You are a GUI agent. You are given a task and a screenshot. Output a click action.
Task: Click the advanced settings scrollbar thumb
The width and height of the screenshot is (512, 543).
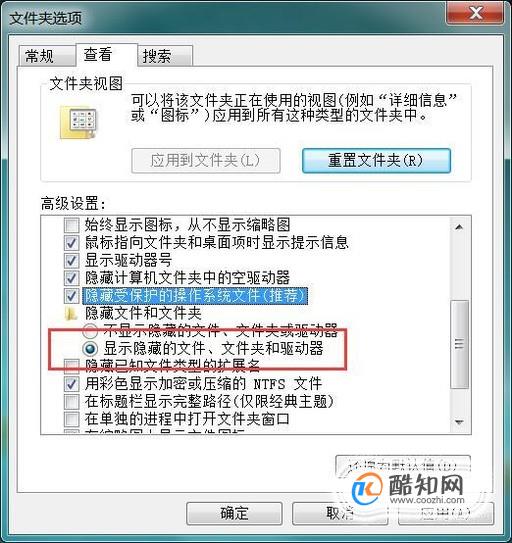click(459, 344)
